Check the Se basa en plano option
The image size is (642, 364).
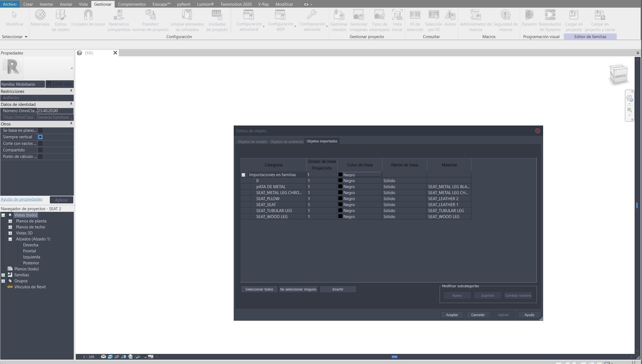tap(40, 130)
